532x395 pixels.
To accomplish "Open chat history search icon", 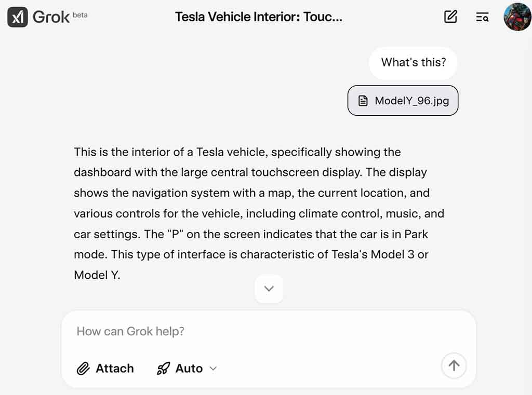I will coord(482,17).
